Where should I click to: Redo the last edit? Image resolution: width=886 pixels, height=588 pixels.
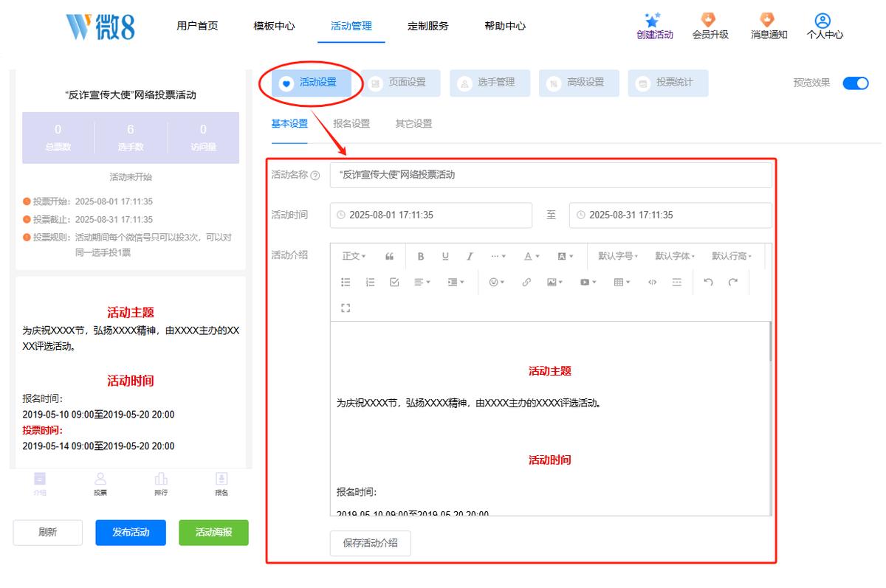click(x=733, y=282)
